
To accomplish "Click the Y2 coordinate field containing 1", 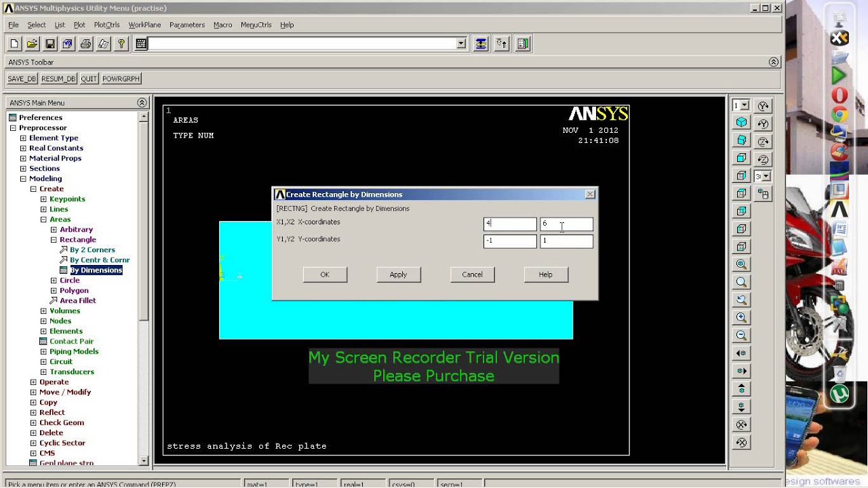I will coord(566,241).
